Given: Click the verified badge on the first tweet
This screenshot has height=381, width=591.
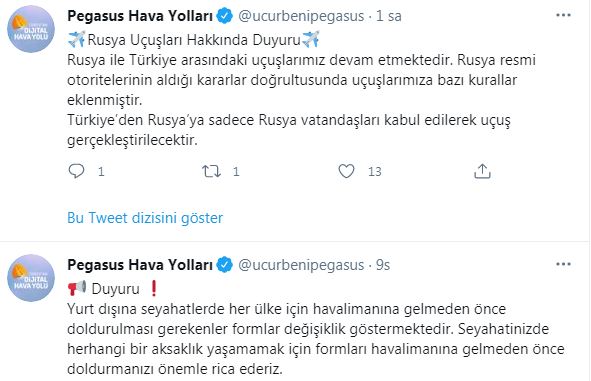Looking at the screenshot, I should pos(225,16).
